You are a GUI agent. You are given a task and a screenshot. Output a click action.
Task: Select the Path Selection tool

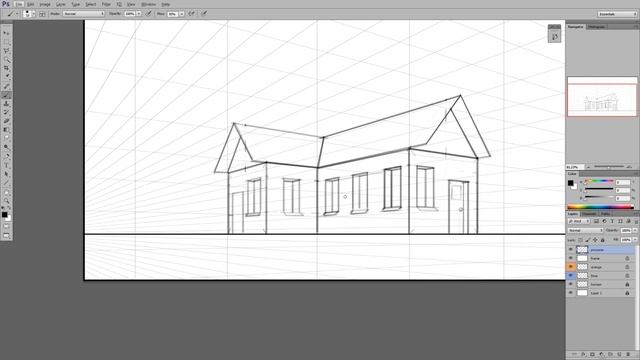pos(6,174)
